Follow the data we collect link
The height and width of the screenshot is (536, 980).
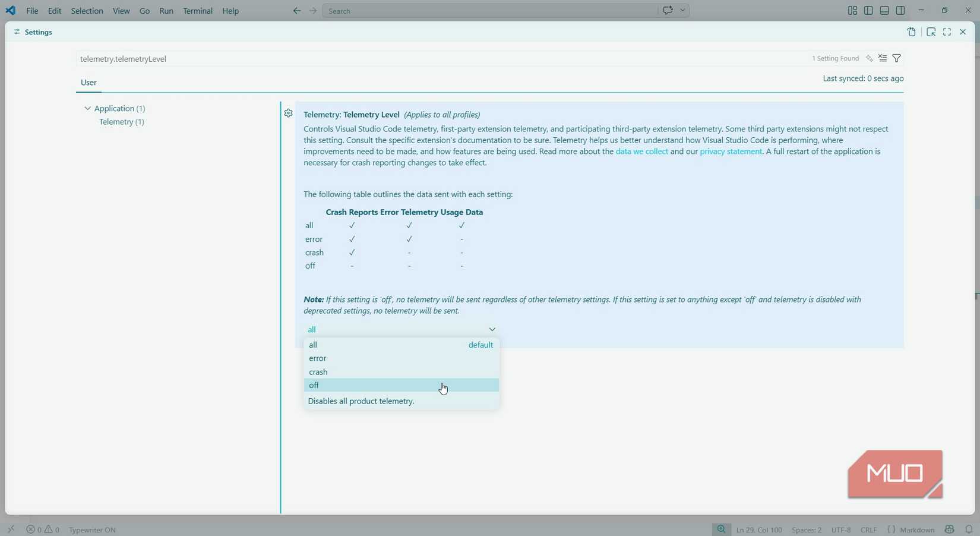point(641,152)
